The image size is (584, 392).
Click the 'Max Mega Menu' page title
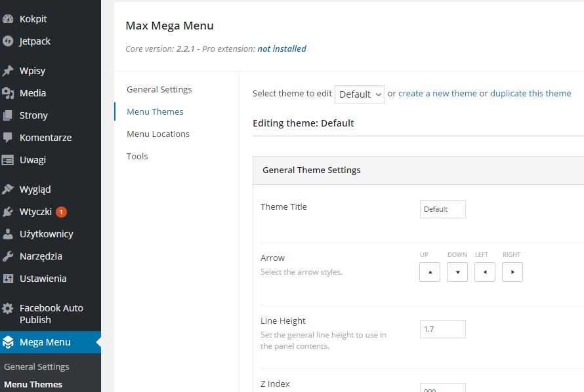click(169, 26)
